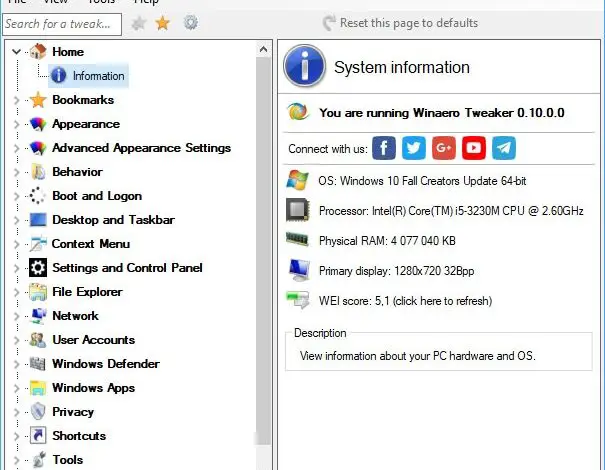This screenshot has height=470, width=605.
Task: Click the Shortcuts arrow icon
Action: [x=38, y=435]
